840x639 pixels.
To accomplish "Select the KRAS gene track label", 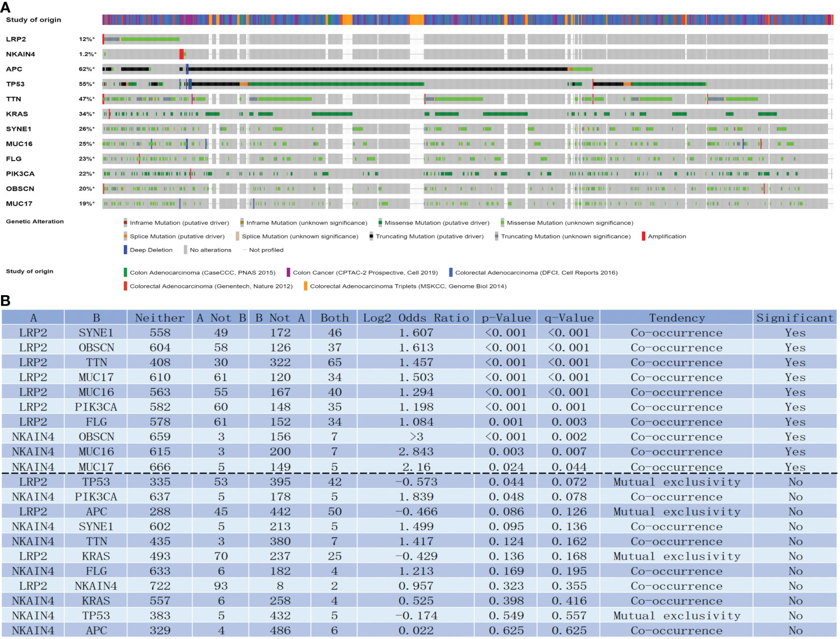I will point(17,114).
